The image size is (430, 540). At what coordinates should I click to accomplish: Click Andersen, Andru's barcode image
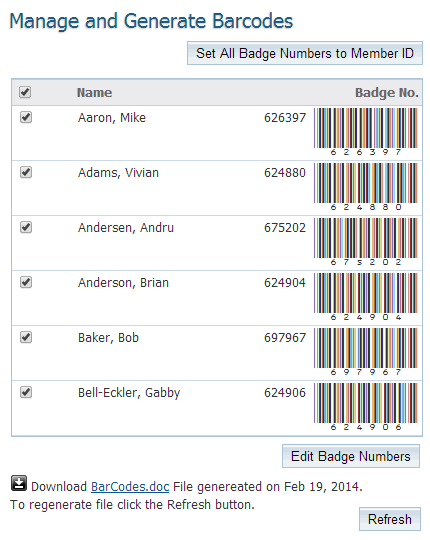[x=366, y=242]
